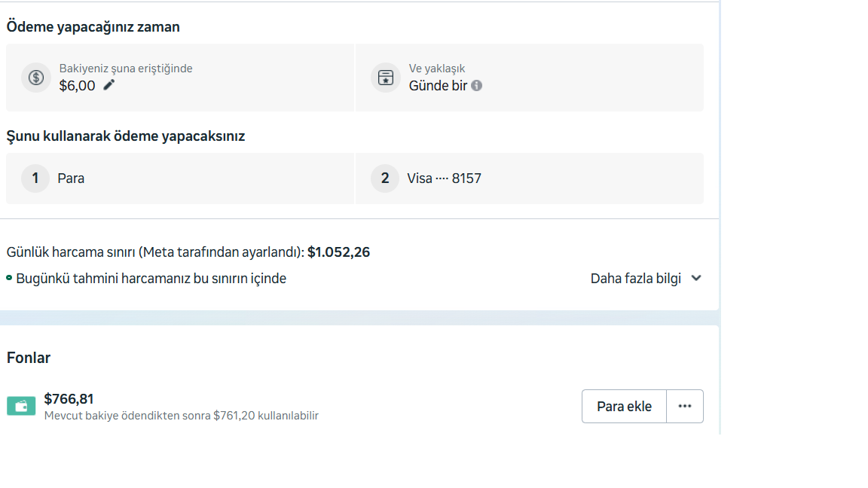The height and width of the screenshot is (488, 868).
Task: Click the number 2 badge beside Visa
Action: pos(385,178)
